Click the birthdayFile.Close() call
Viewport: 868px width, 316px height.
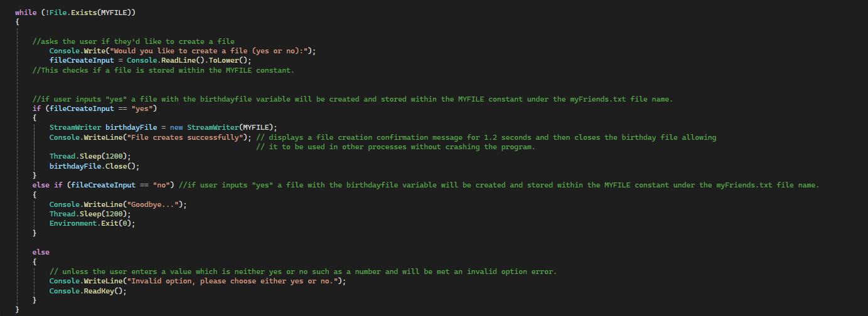(94, 166)
